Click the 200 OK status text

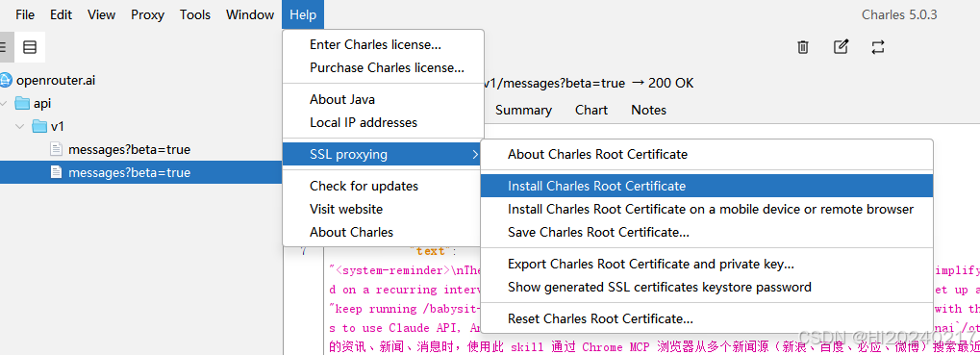click(x=670, y=83)
